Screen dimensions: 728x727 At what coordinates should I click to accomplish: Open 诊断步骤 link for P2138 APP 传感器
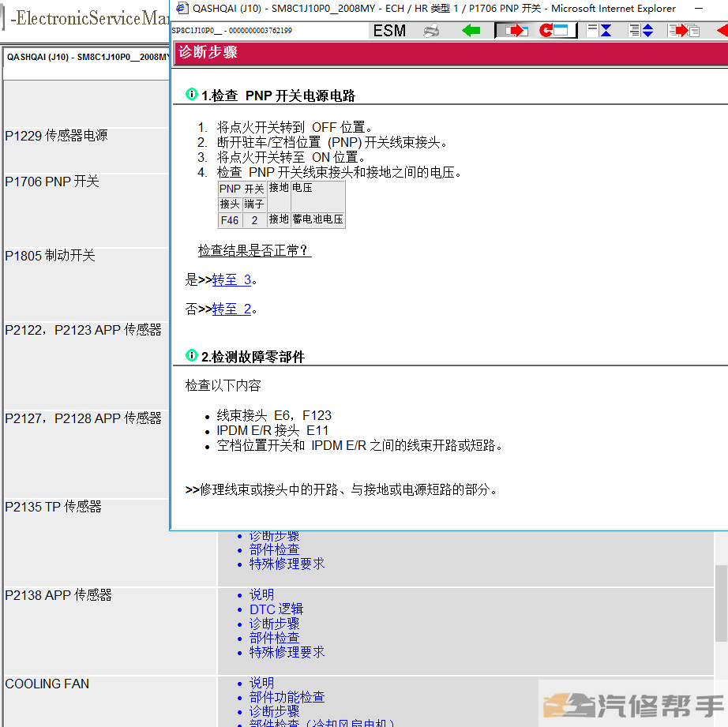(x=274, y=624)
